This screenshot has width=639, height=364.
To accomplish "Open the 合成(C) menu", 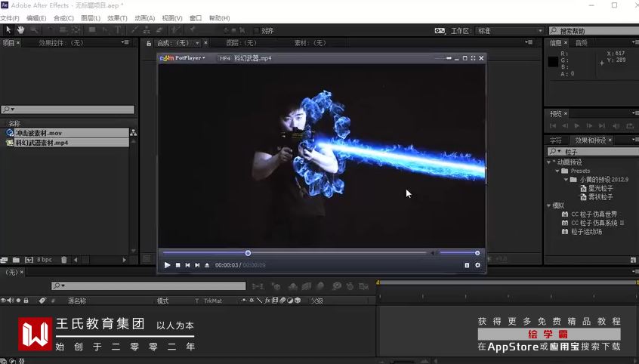I will point(63,18).
